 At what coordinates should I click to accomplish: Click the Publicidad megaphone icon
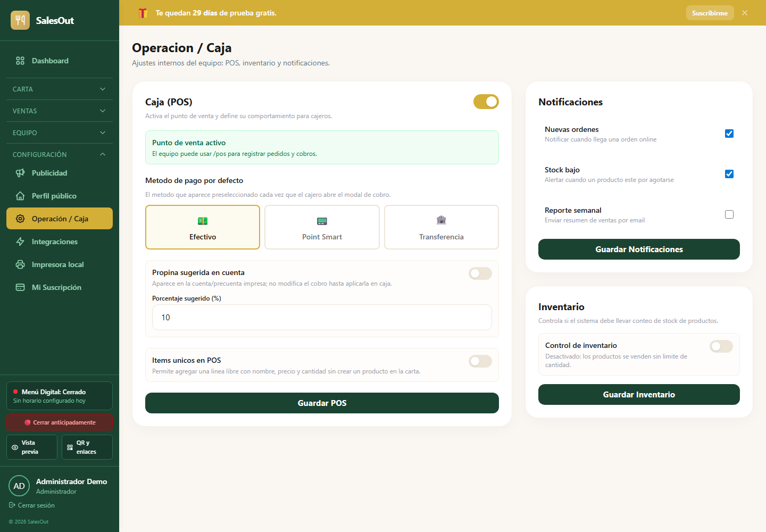(x=20, y=173)
